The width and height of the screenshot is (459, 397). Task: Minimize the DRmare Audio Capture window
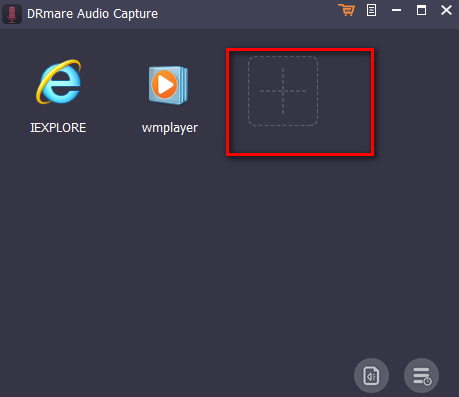(x=396, y=10)
